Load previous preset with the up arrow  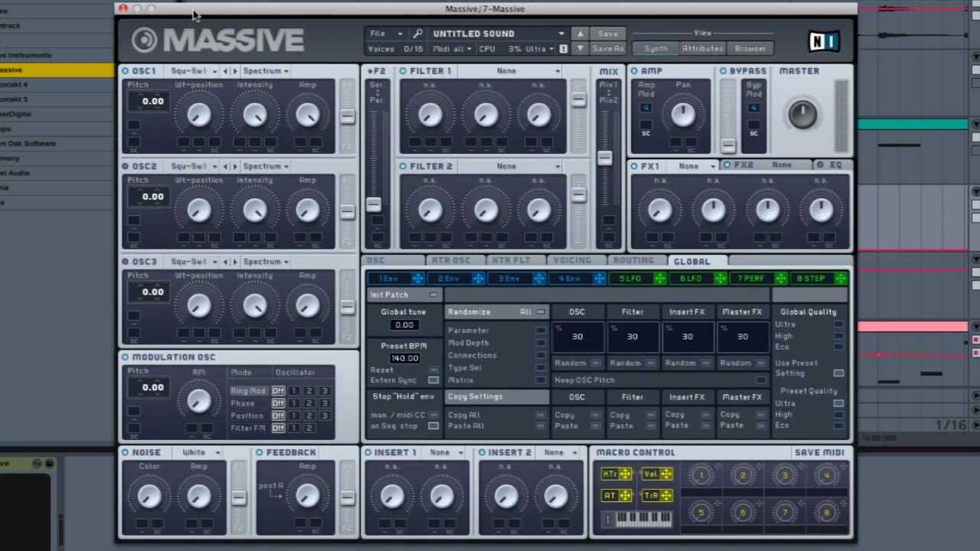580,34
